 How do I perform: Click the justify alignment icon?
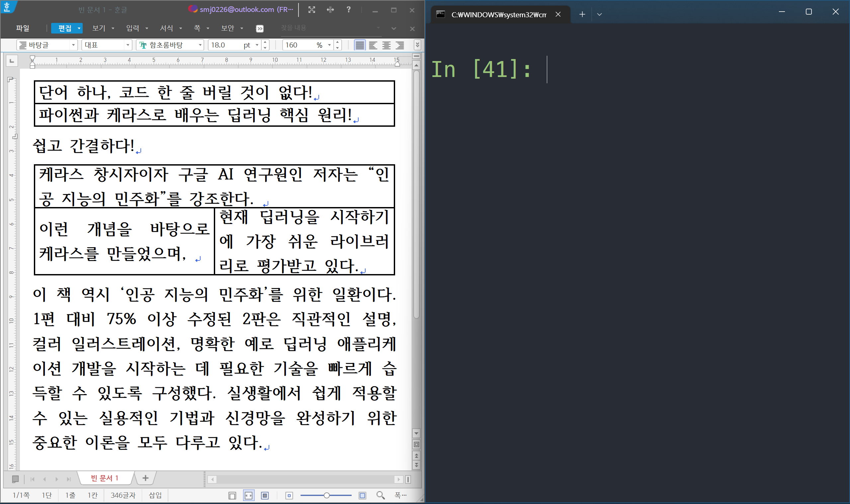tap(360, 45)
